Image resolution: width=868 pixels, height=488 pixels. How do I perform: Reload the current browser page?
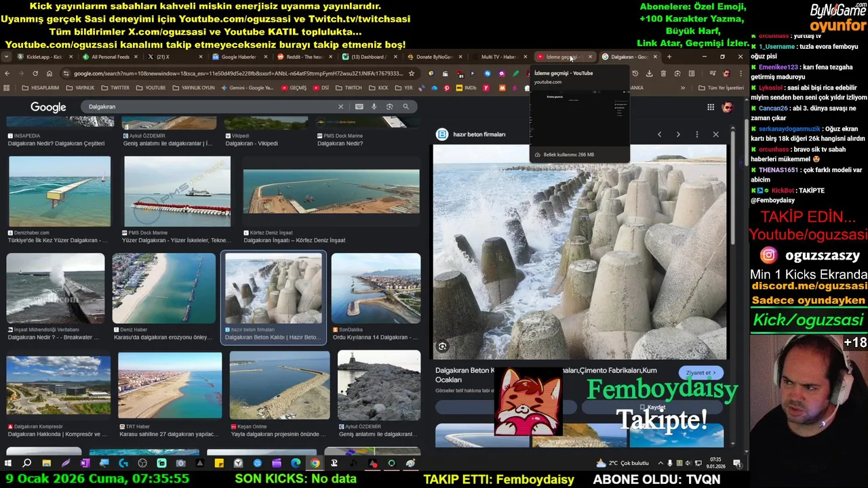(x=35, y=73)
